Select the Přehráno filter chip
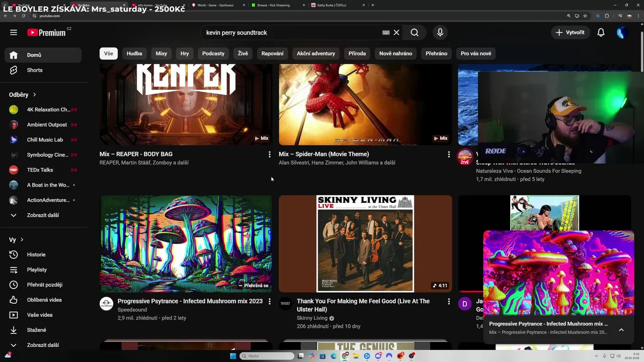Viewport: 644px width, 362px height. (436, 53)
